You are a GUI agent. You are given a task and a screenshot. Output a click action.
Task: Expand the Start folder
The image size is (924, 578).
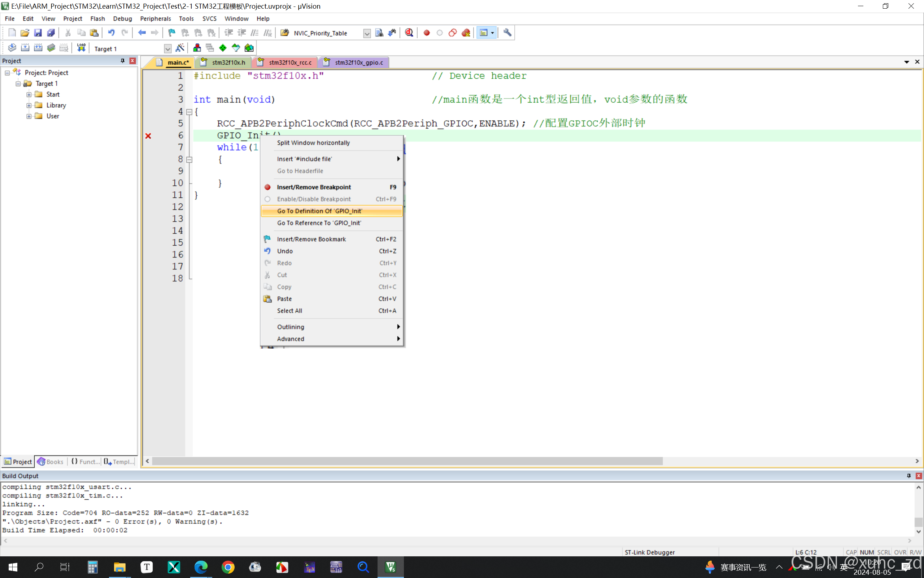29,94
